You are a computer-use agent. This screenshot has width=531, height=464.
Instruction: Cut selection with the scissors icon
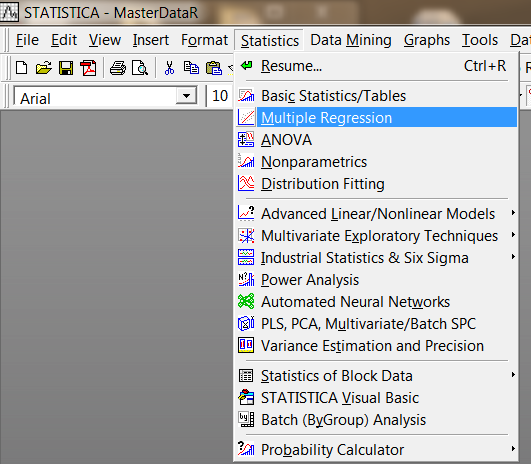(169, 68)
